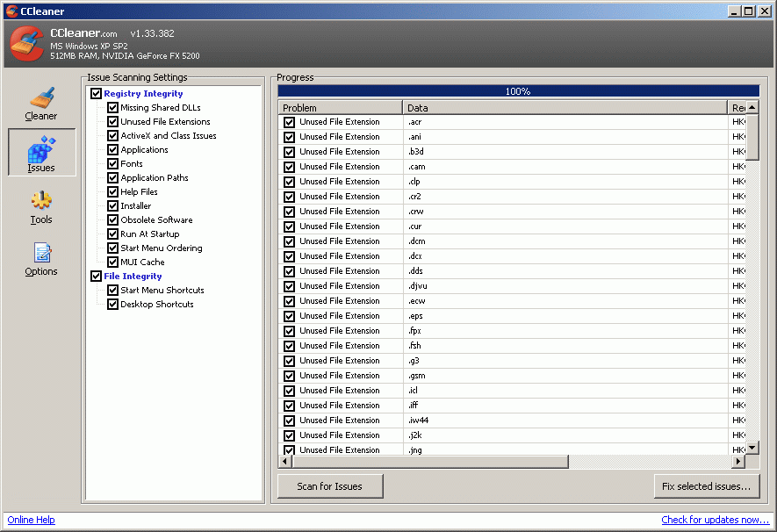Uncheck Desktop Shortcuts option

(x=113, y=304)
